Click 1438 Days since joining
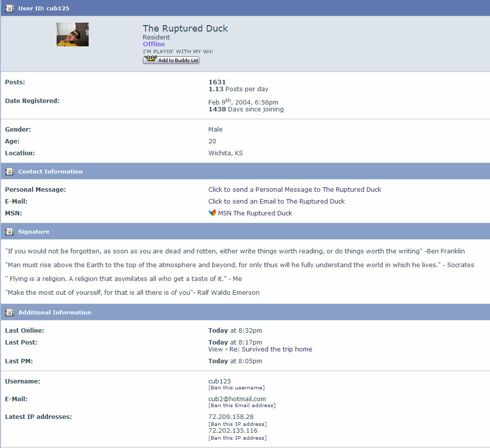This screenshot has width=490, height=448. point(246,109)
